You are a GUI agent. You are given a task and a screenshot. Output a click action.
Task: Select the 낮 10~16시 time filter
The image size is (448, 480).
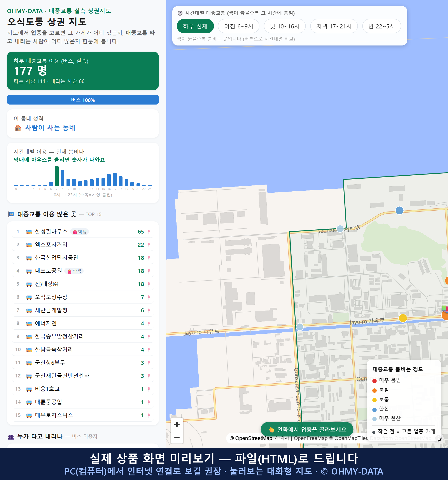click(x=285, y=26)
